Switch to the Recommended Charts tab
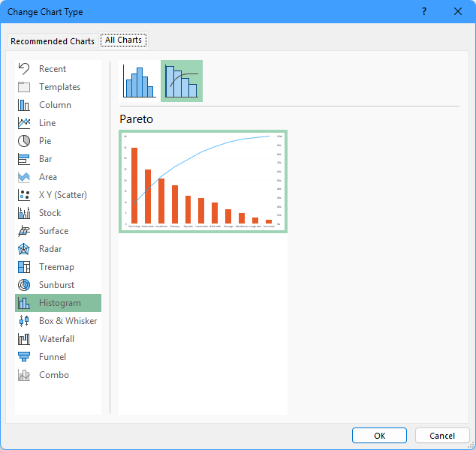 [53, 41]
